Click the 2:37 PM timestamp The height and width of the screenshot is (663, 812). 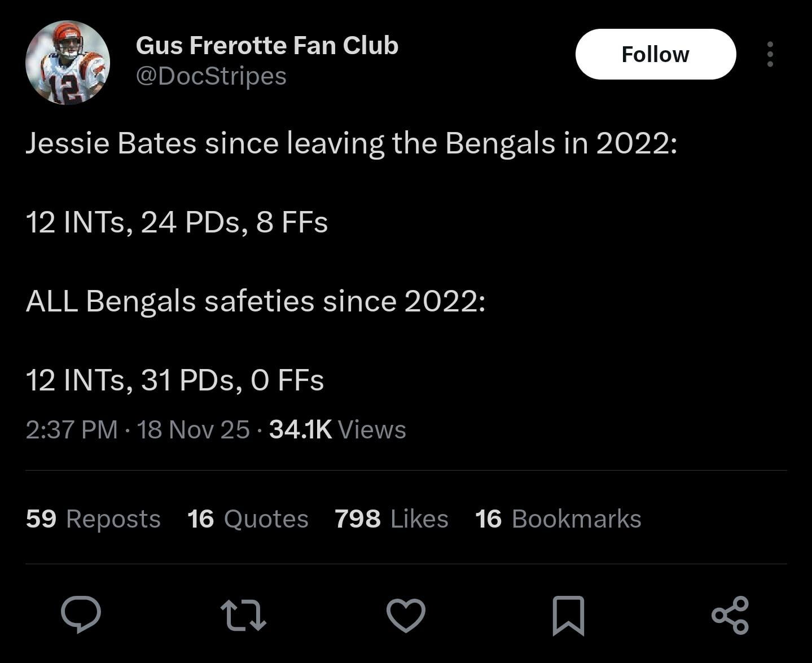[72, 429]
